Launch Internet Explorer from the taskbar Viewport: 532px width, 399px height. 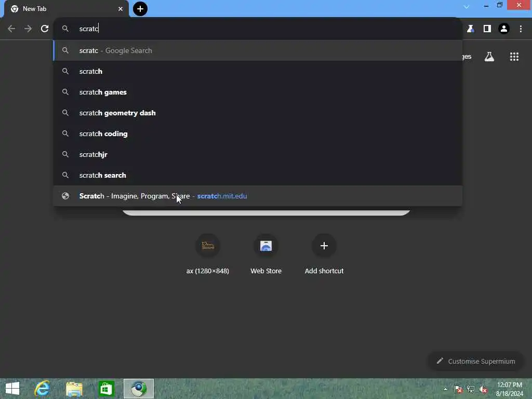43,389
